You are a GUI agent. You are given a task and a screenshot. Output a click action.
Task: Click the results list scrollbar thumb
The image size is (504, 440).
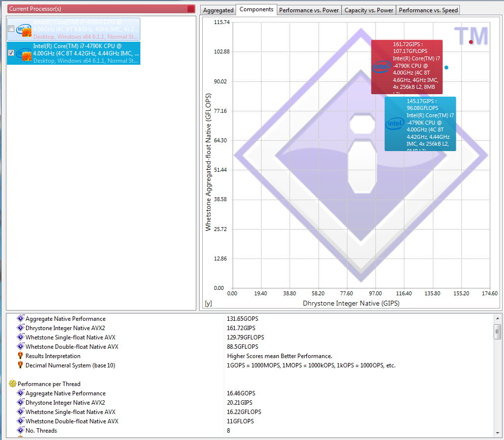coord(497,332)
